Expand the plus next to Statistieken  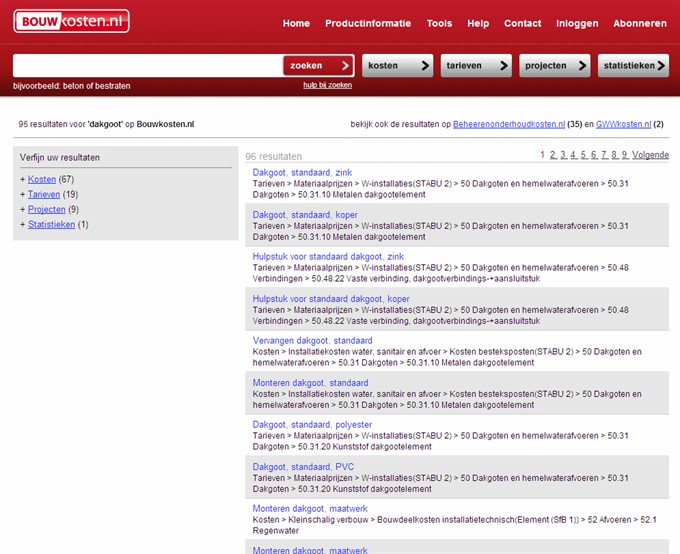(x=23, y=224)
